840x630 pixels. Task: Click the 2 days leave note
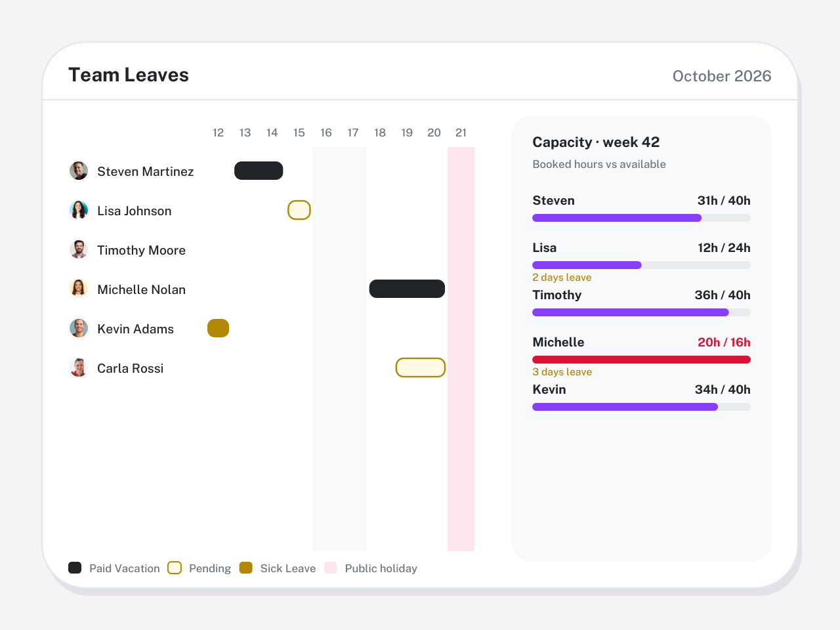(562, 278)
